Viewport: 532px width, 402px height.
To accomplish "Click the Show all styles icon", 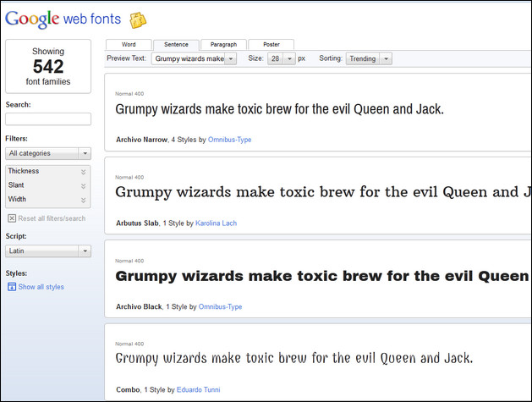I will [x=12, y=287].
